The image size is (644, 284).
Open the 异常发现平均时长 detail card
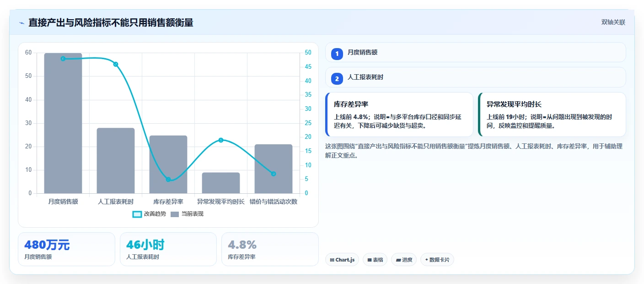[x=552, y=115]
